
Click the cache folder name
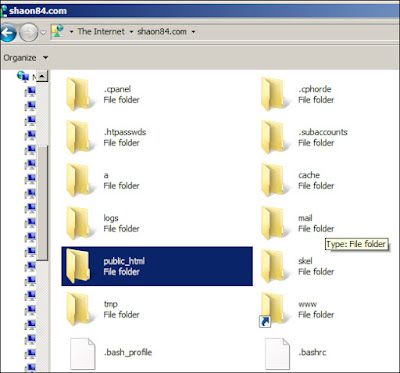tap(309, 175)
